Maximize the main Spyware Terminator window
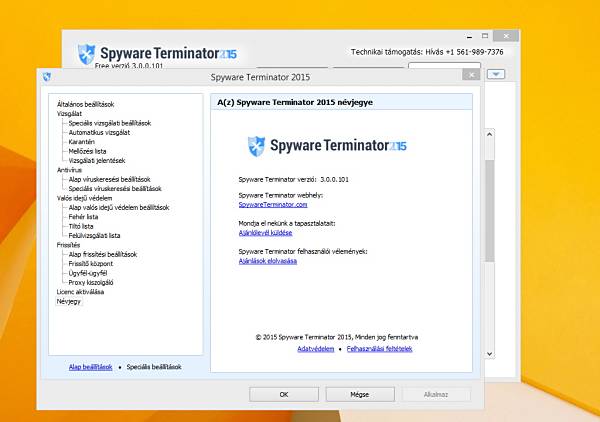 pyautogui.click(x=485, y=36)
